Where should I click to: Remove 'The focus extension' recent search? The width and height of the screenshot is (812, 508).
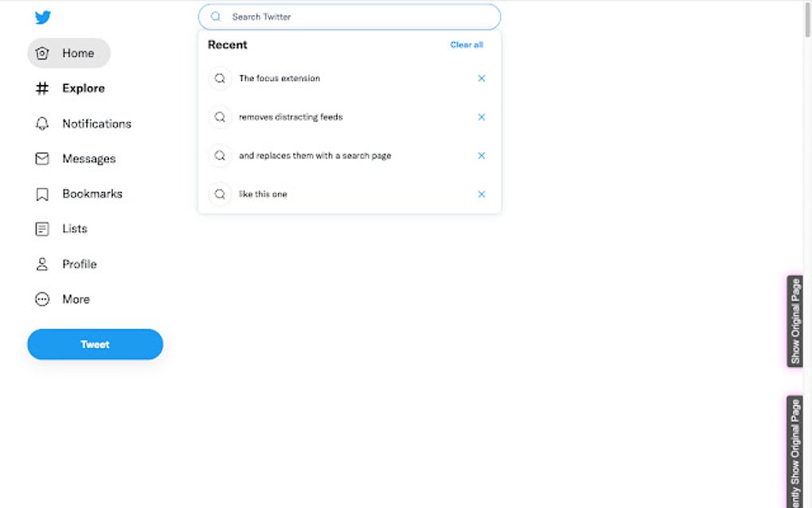tap(481, 78)
